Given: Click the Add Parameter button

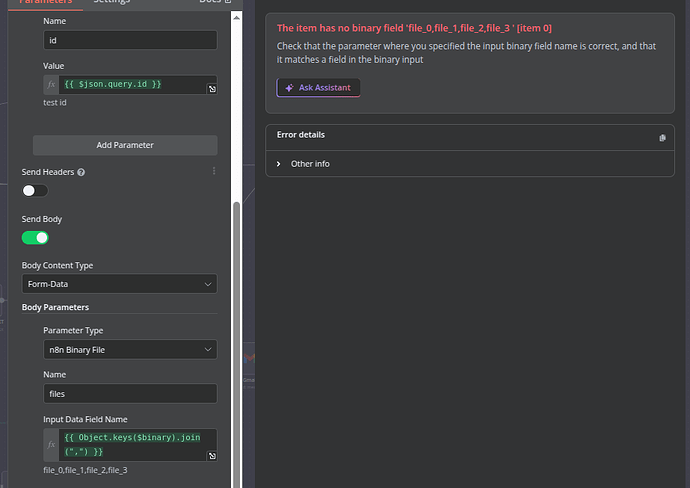Looking at the screenshot, I should point(125,145).
